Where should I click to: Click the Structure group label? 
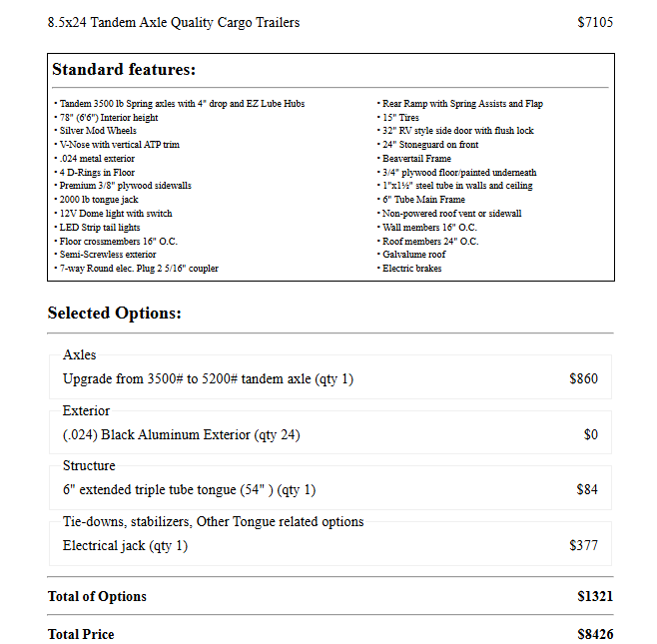click(x=89, y=466)
